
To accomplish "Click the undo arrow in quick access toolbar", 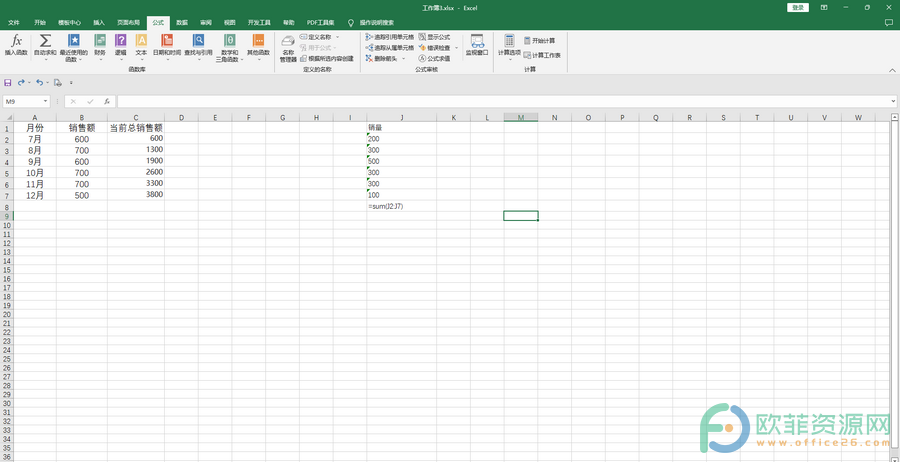I will click(38, 83).
